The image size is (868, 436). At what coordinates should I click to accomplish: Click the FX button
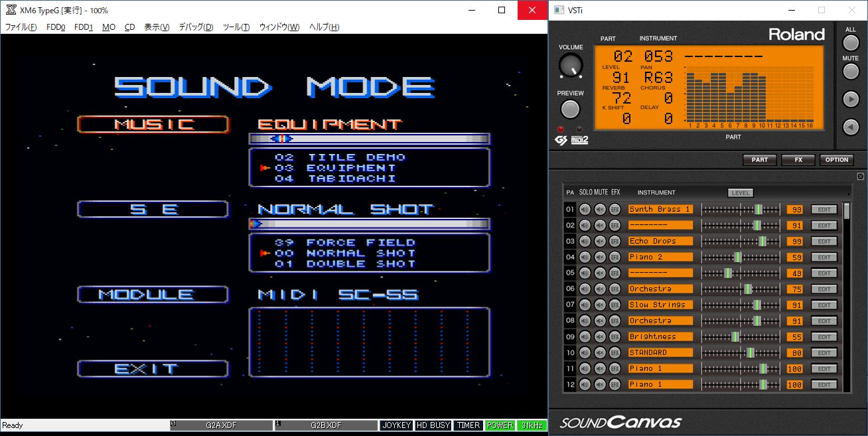(798, 160)
